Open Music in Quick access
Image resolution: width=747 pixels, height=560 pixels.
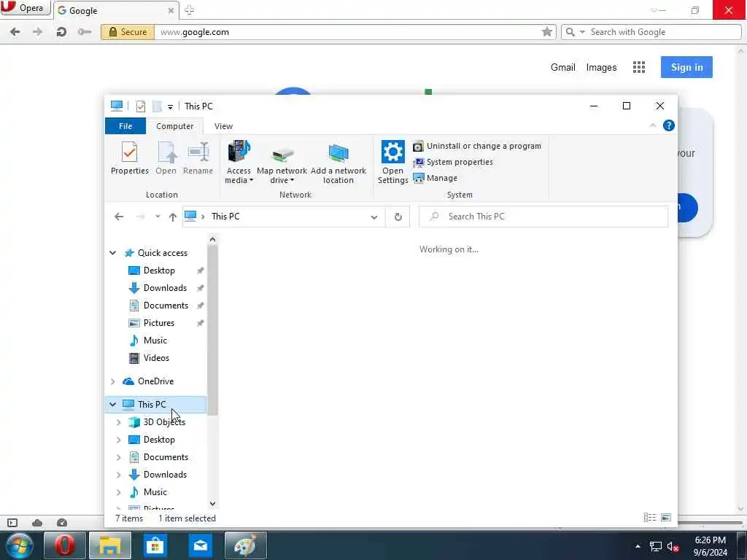155,341
